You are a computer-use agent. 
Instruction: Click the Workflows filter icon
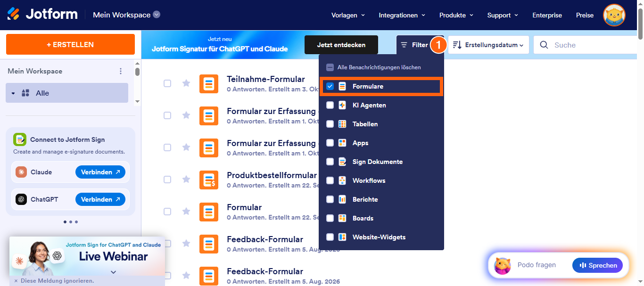343,180
